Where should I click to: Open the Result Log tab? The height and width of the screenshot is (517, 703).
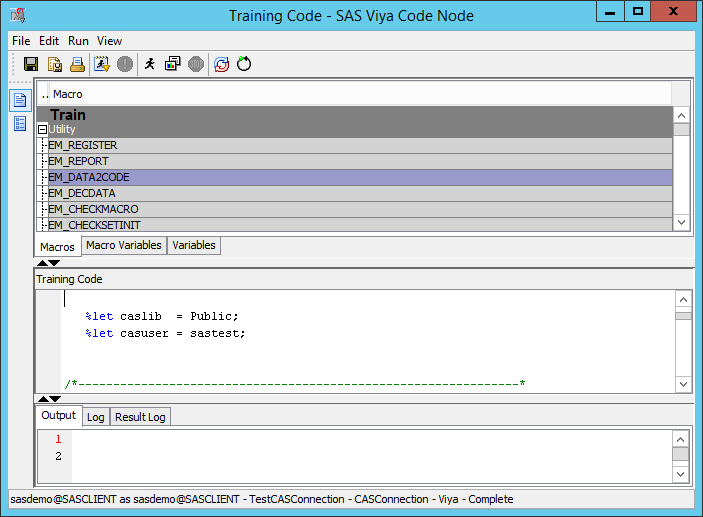(x=140, y=417)
